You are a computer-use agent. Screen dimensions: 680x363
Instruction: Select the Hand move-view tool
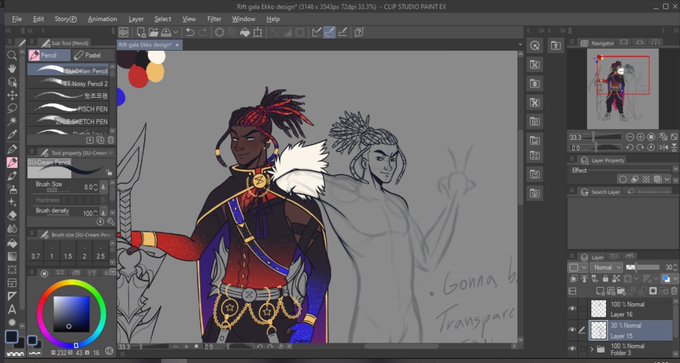click(x=12, y=69)
